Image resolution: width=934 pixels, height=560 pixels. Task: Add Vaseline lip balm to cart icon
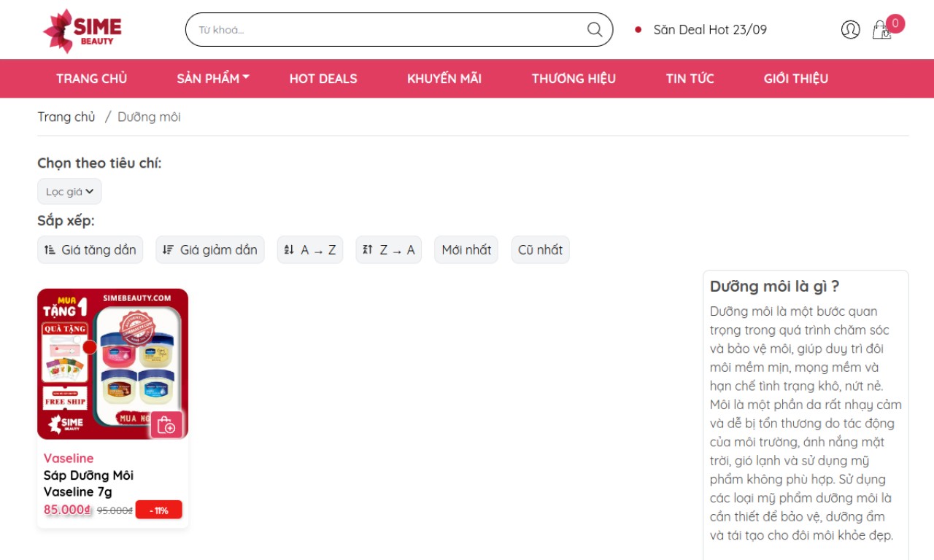[x=166, y=425]
